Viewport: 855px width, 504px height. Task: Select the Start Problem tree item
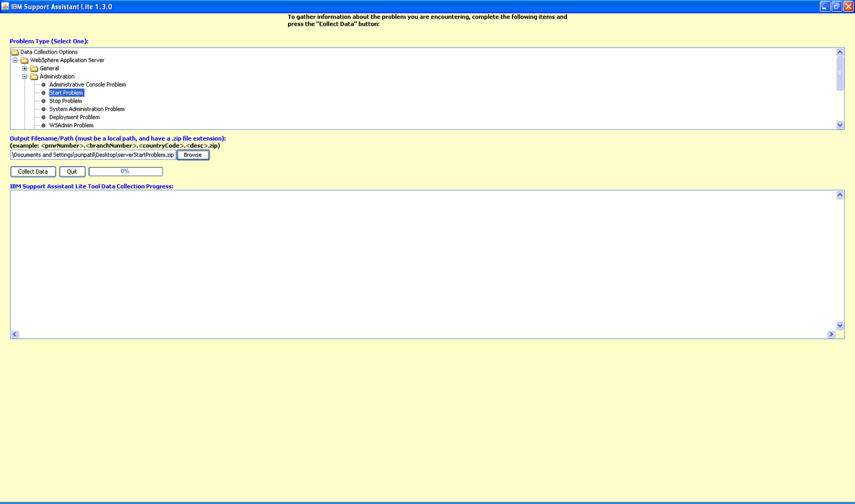66,93
